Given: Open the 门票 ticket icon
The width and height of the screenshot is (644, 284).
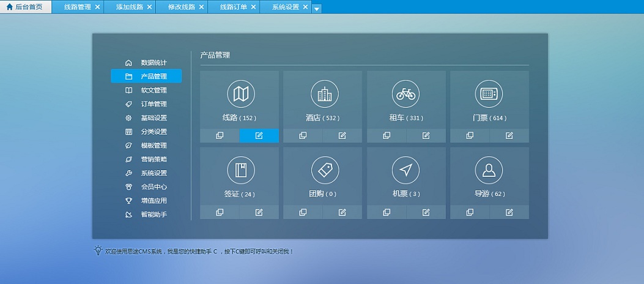Looking at the screenshot, I should [489, 94].
